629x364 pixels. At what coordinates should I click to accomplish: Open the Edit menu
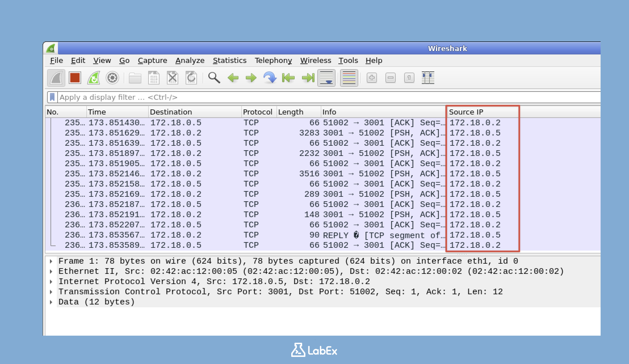[78, 60]
